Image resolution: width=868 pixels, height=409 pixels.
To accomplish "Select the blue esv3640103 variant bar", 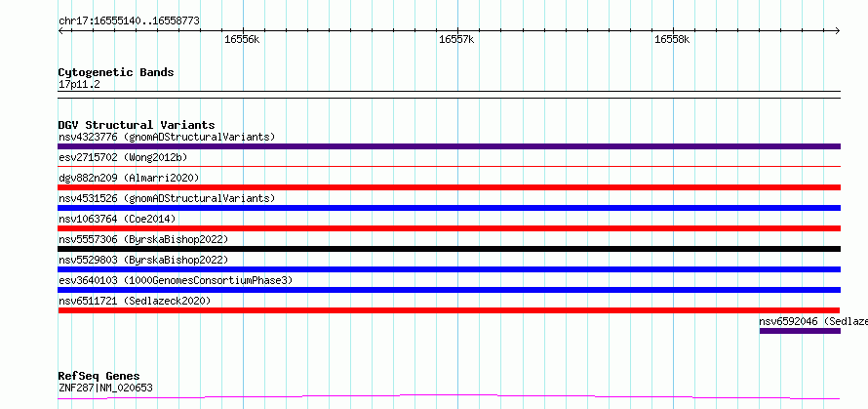I will tap(449, 290).
